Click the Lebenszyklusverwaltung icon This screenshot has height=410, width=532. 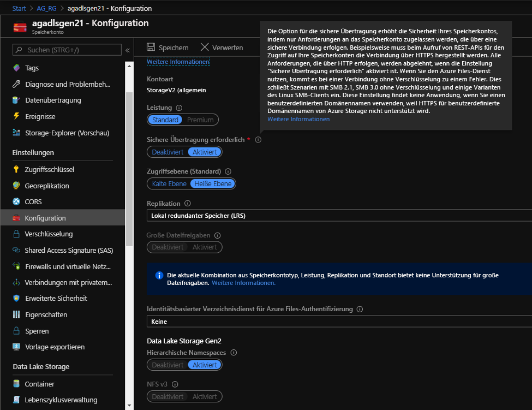(x=16, y=400)
